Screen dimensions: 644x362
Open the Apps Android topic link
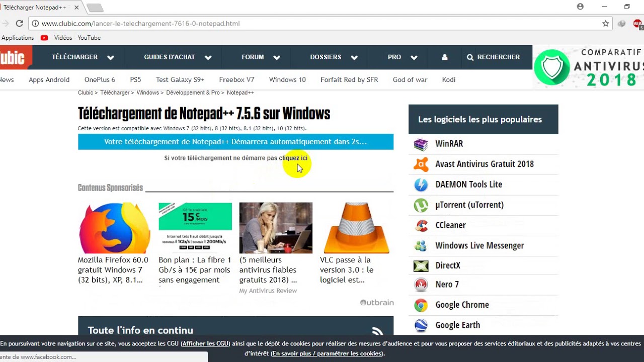point(49,79)
